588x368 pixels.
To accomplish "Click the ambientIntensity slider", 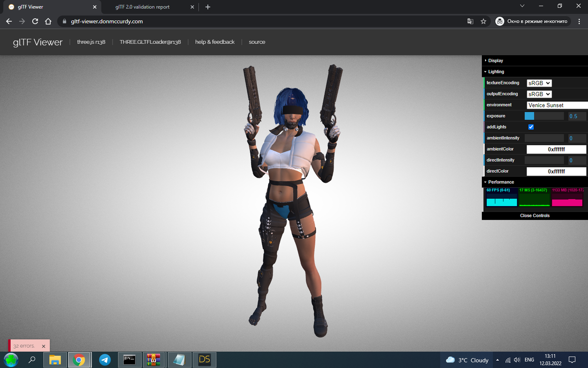I will tap(544, 138).
